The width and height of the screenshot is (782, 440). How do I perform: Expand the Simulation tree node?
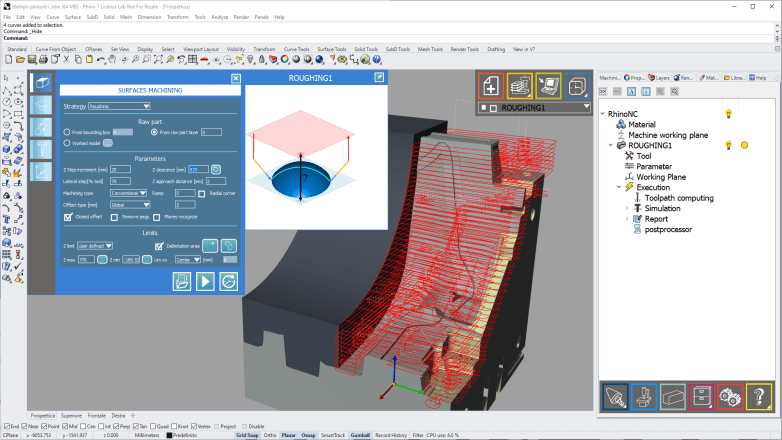pos(627,209)
